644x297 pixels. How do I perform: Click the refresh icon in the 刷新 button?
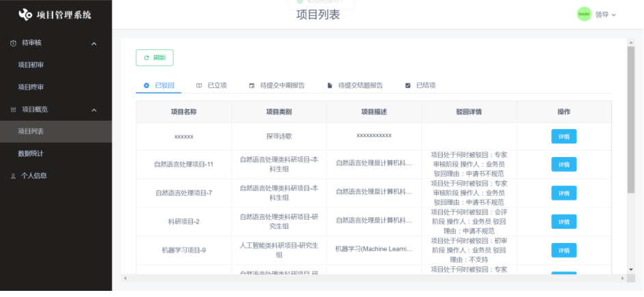pos(146,58)
